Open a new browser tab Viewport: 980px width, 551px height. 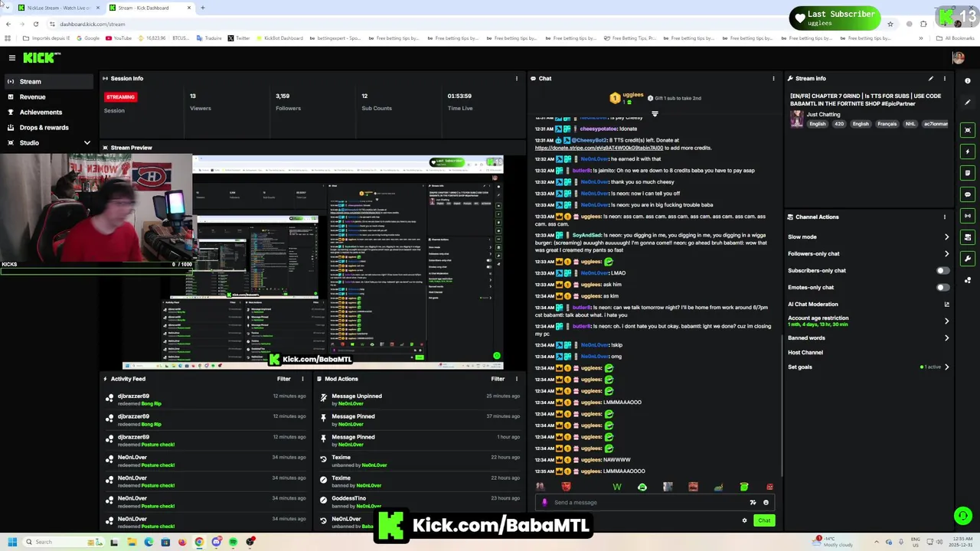203,8
